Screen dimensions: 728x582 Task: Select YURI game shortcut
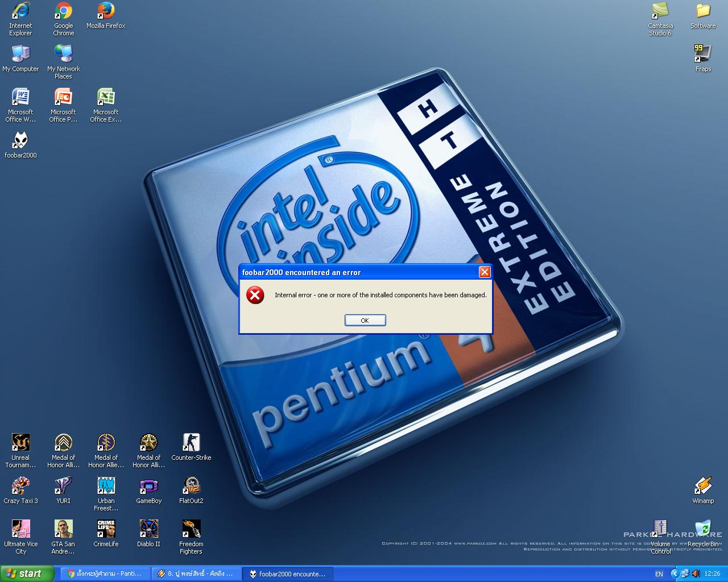[x=63, y=490]
